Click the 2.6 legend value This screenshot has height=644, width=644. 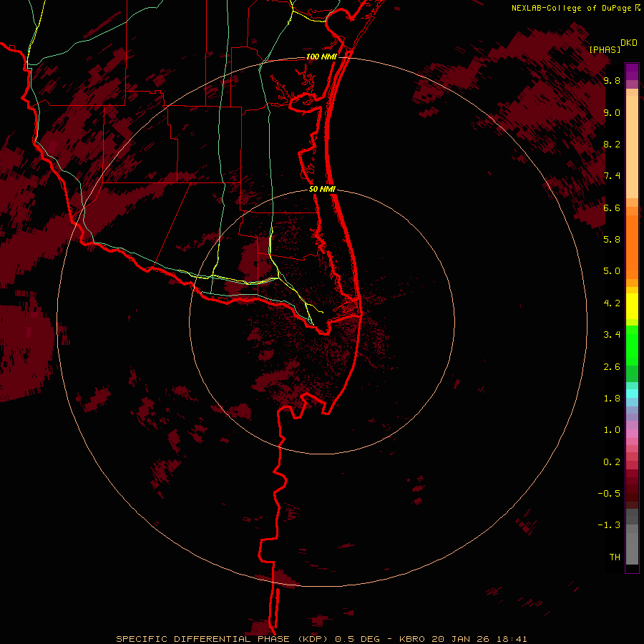click(612, 367)
